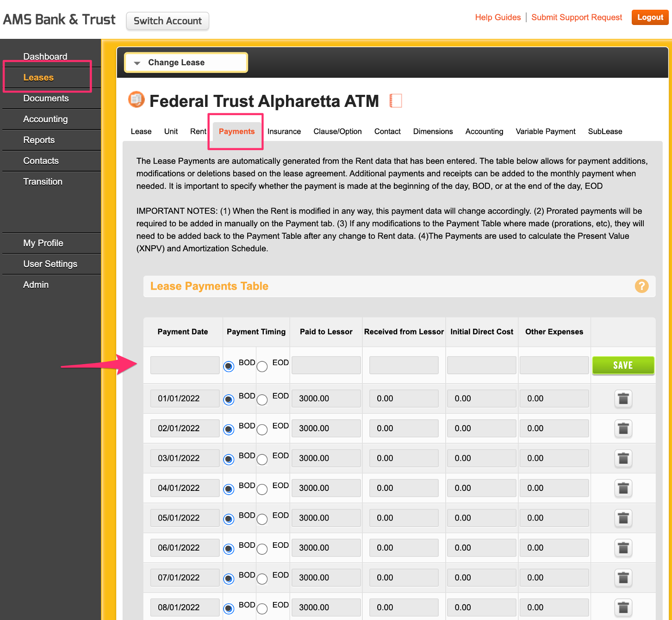Delete the 01/01/2022 payment row
The height and width of the screenshot is (620, 672).
(623, 399)
